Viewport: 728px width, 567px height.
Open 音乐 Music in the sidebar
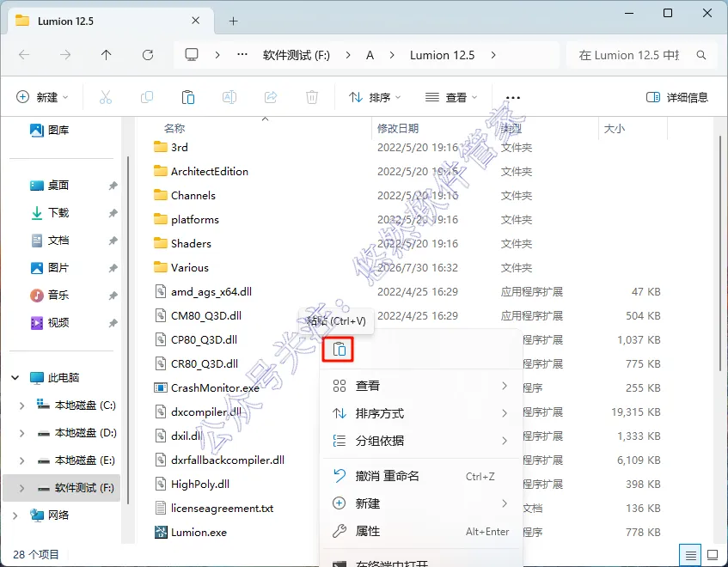[50, 296]
